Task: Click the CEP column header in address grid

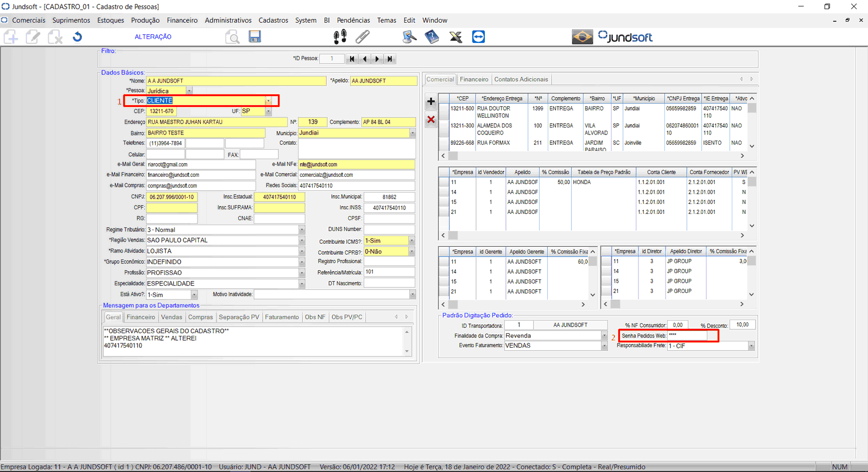Action: pos(462,99)
